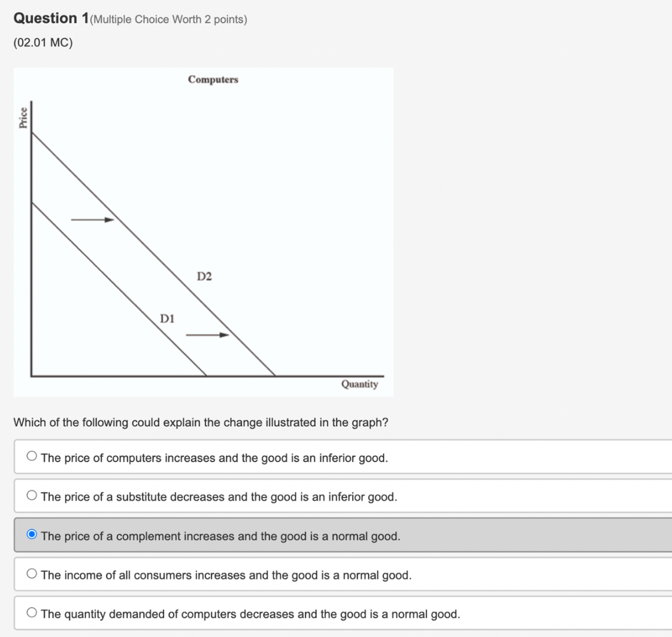
Task: Click the question prompt about the graph change
Action: point(201,423)
